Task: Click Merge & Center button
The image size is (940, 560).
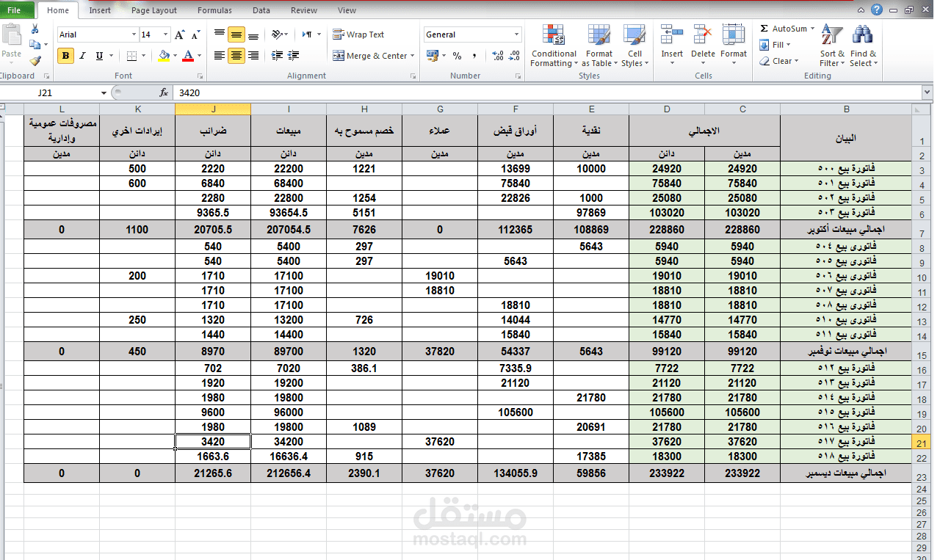Action: [x=369, y=56]
